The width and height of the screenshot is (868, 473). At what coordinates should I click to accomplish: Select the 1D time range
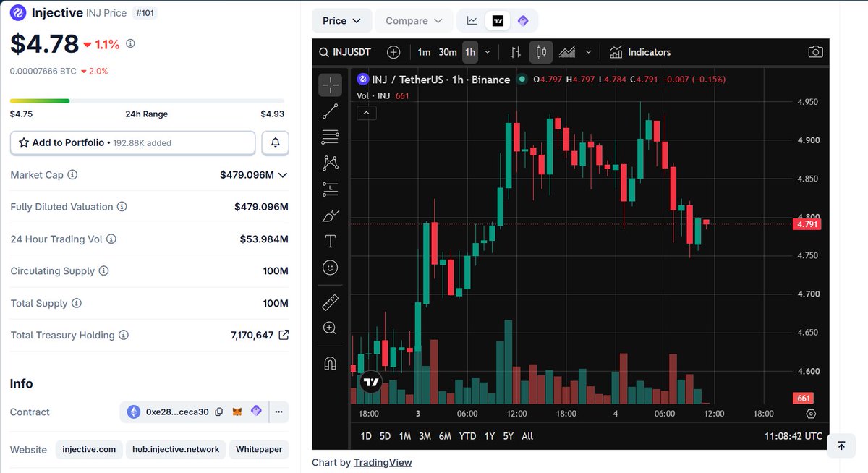coord(366,436)
